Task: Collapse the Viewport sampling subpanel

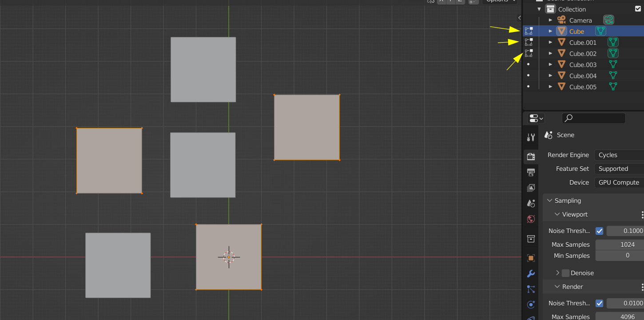Action: tap(557, 214)
